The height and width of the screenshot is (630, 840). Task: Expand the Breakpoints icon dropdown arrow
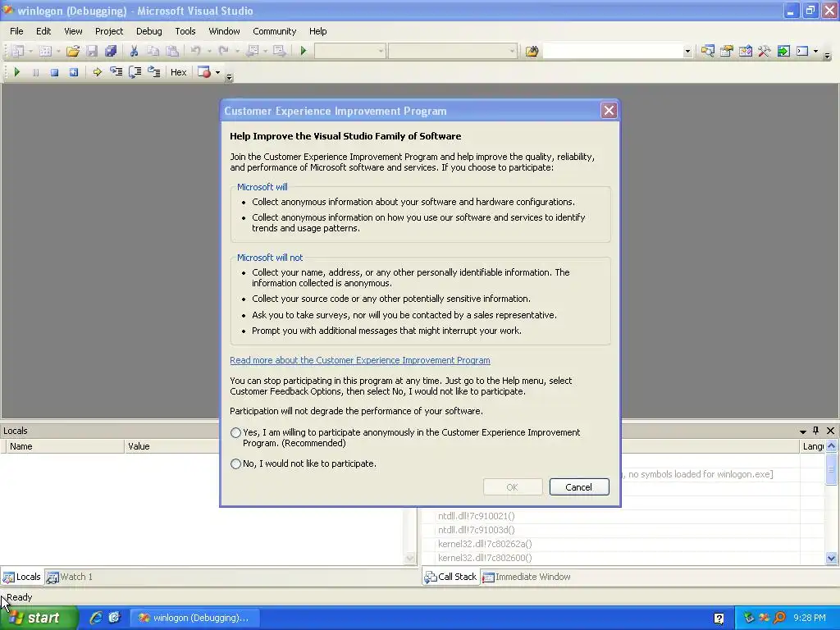click(217, 72)
